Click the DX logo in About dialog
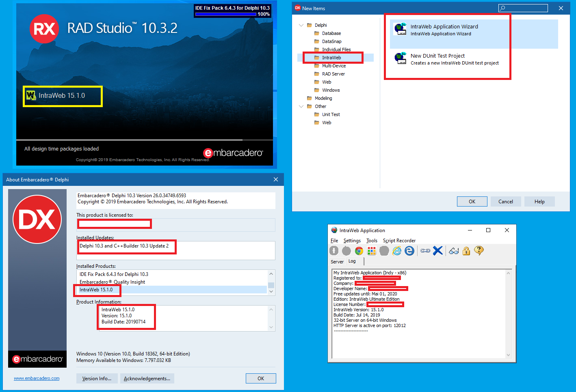 click(x=37, y=219)
